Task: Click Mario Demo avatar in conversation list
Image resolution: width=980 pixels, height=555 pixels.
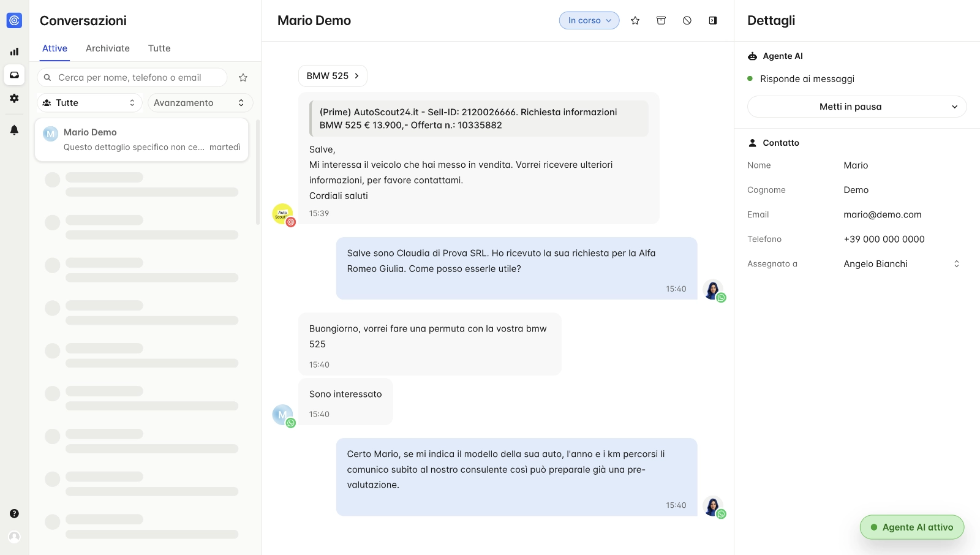Action: (50, 134)
